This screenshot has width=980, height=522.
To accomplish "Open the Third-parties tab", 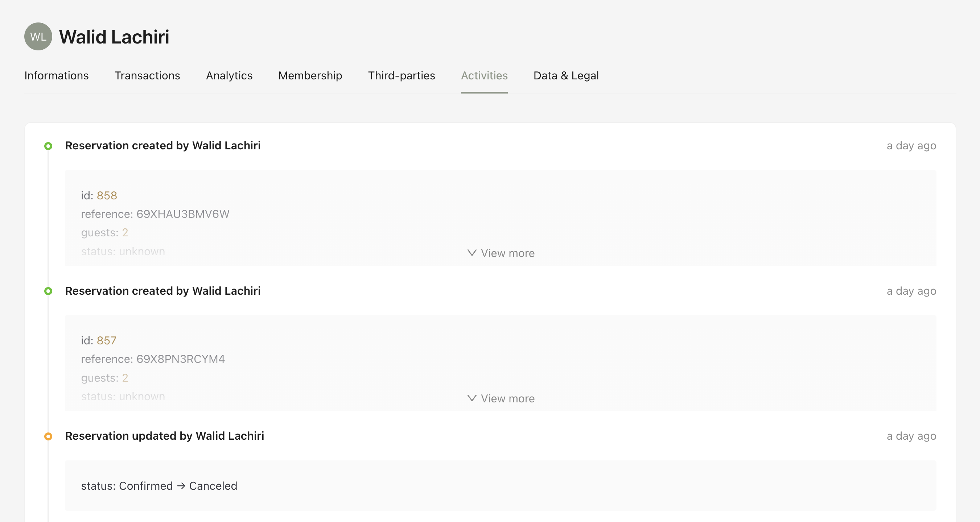I will tap(402, 76).
